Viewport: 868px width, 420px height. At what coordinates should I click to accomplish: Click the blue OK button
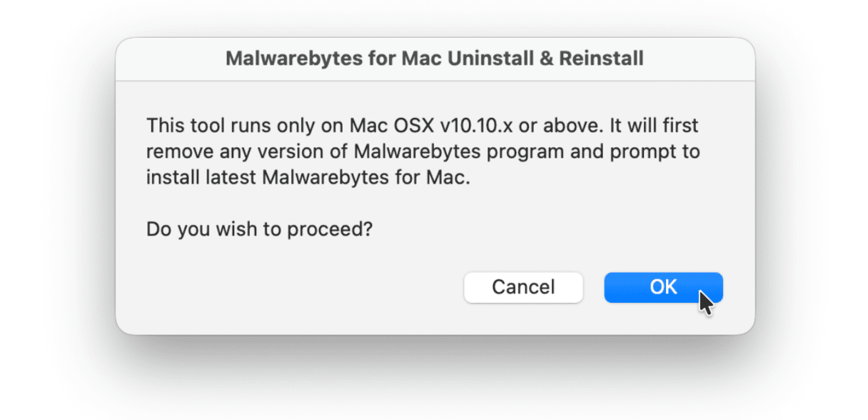pos(662,287)
